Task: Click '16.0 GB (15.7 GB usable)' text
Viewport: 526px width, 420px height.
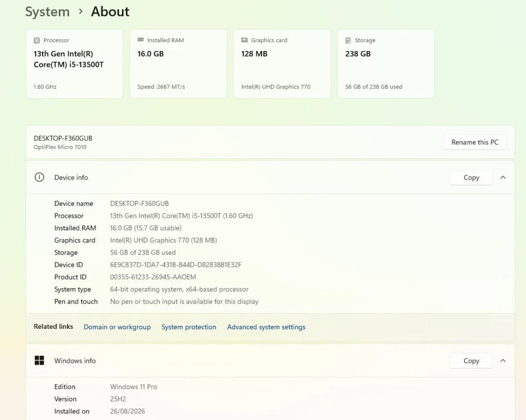Action: coord(146,228)
